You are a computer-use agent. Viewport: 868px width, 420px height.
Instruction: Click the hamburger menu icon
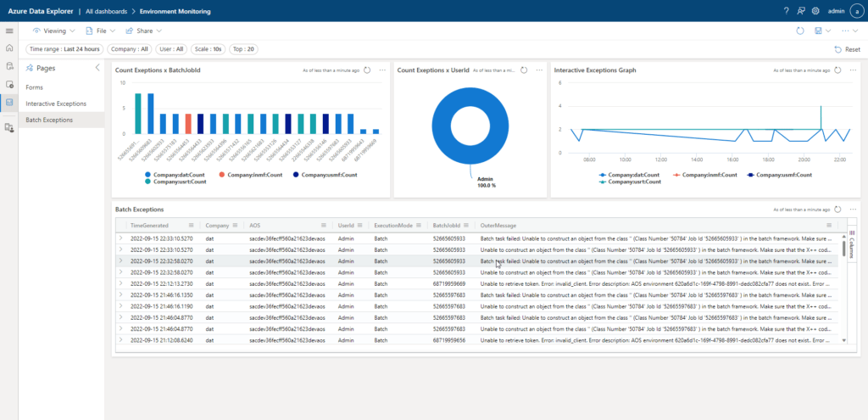(9, 31)
